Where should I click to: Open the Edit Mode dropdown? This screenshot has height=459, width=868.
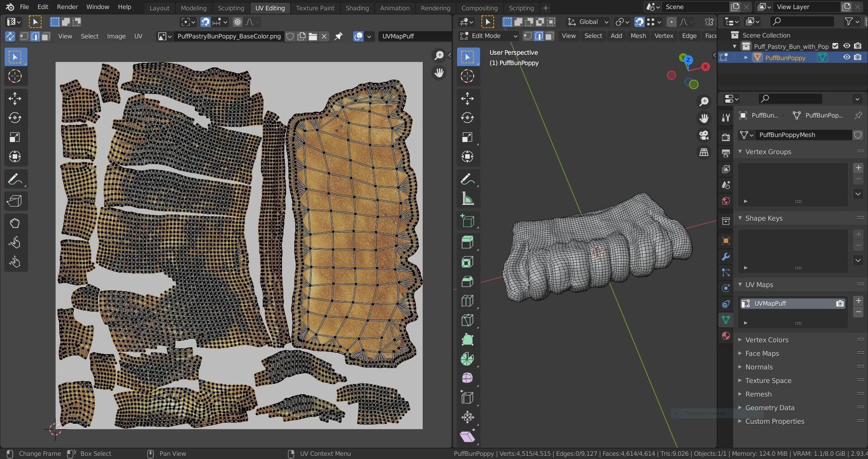tap(488, 36)
